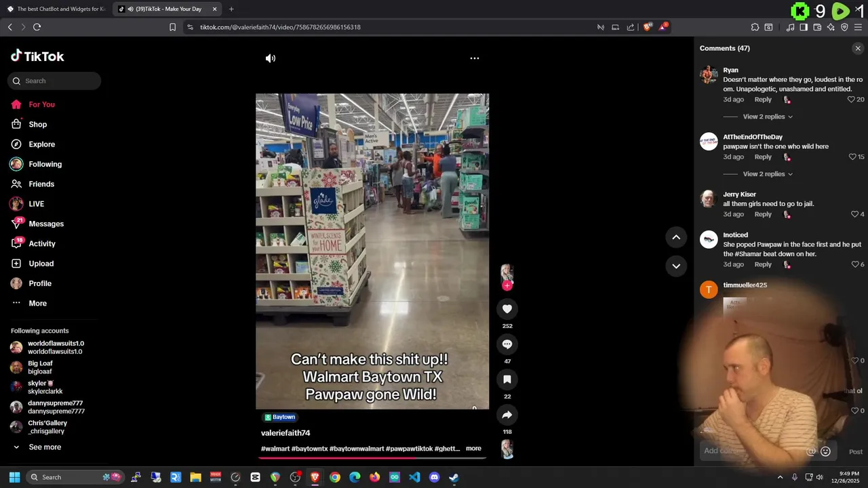868x488 pixels.
Task: Go to previous video with up arrow
Action: point(676,237)
